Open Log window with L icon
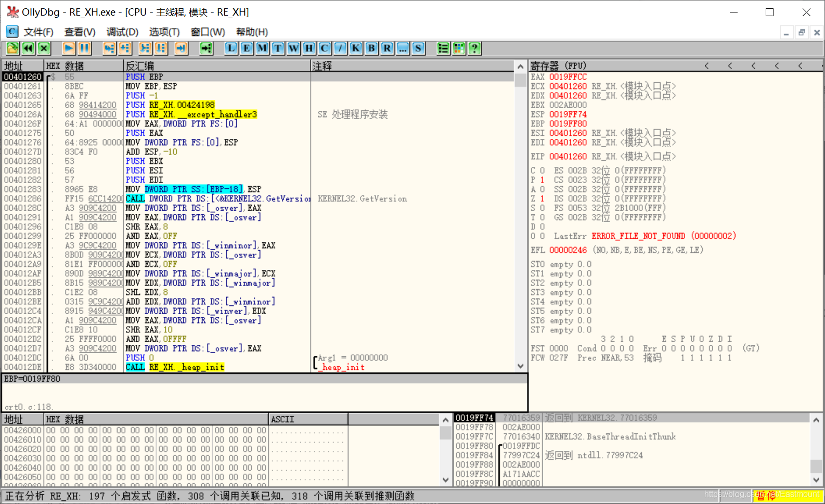825x504 pixels. 231,48
